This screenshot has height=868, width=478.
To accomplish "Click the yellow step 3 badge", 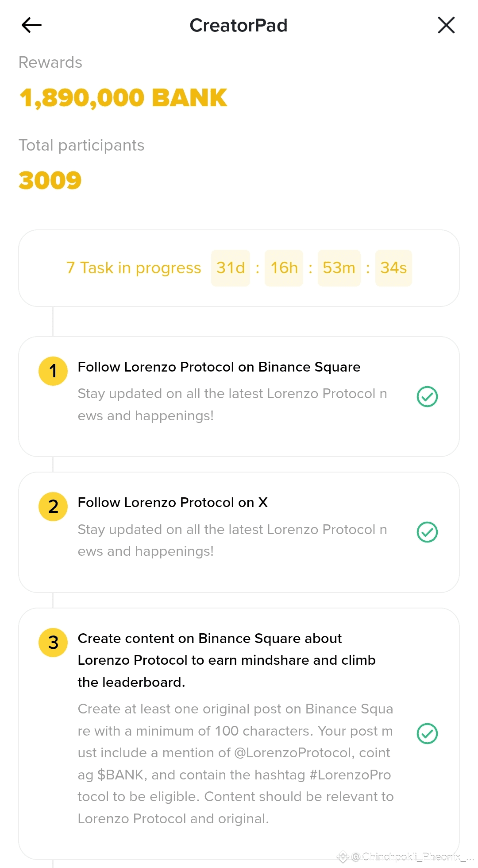I will [x=53, y=643].
